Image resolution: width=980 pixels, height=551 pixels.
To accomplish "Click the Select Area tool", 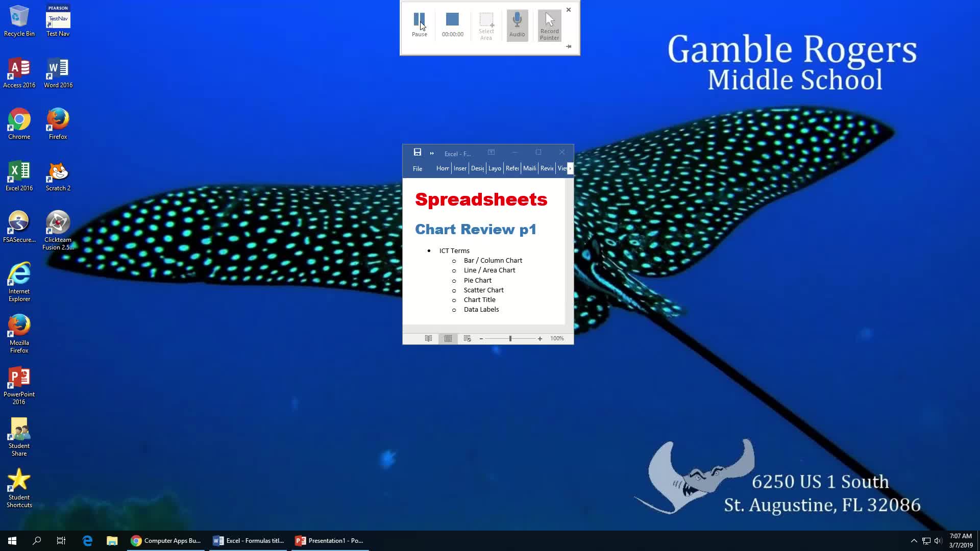I will click(486, 26).
